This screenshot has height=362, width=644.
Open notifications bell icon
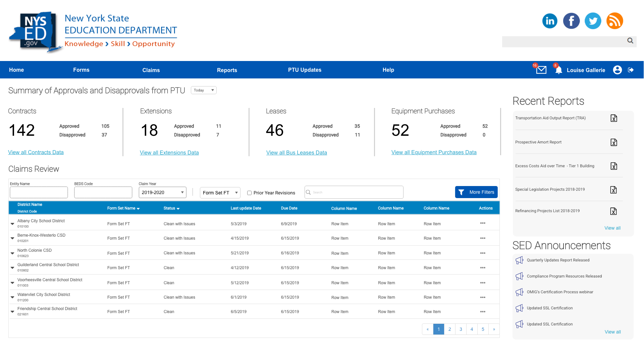558,70
